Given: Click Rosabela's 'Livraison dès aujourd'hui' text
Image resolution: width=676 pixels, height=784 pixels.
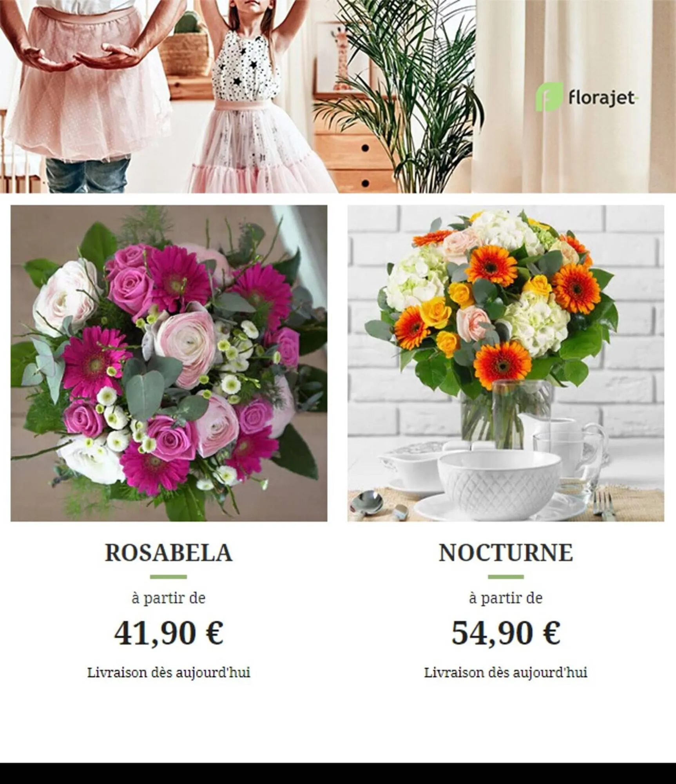Looking at the screenshot, I should point(169,673).
